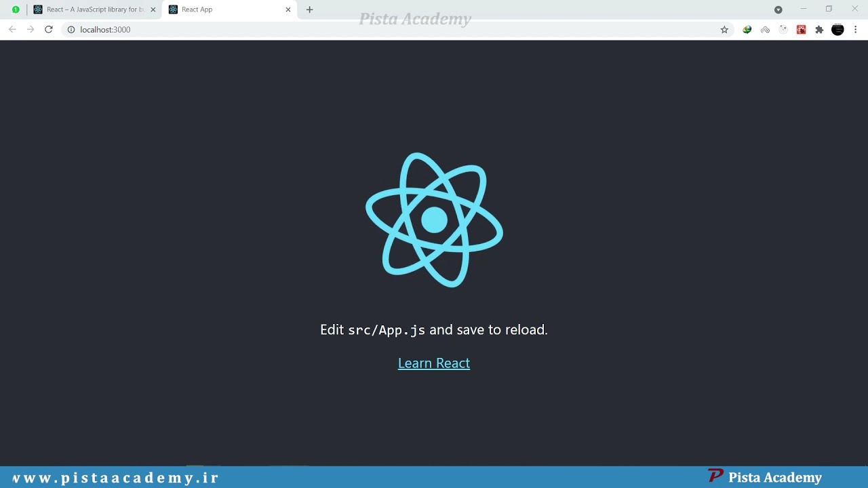Reload the localhost page
This screenshot has height=488, width=868.
click(x=49, y=30)
